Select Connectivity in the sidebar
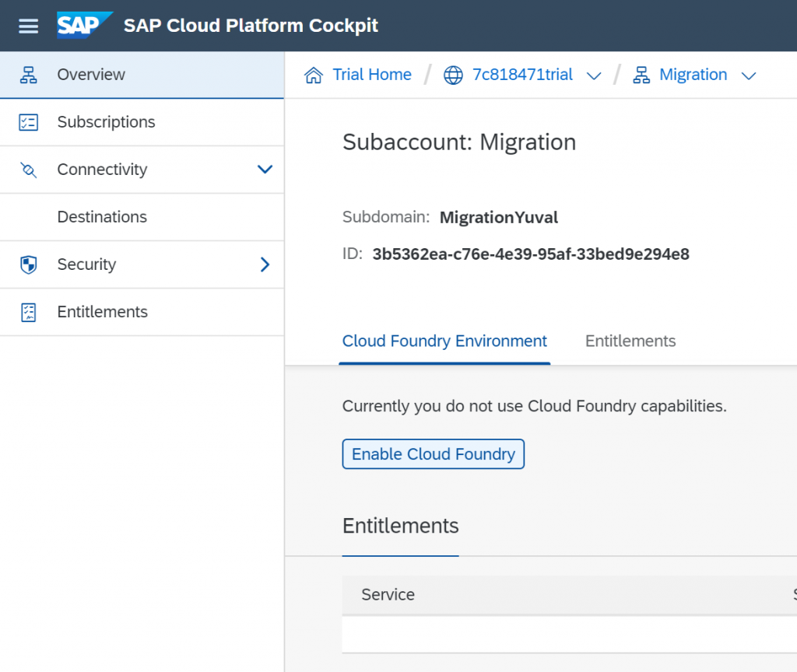Viewport: 797px width, 672px height. click(x=142, y=170)
